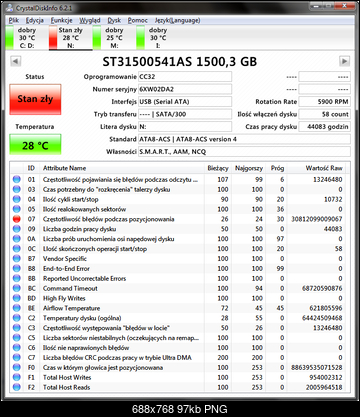Viewport: 360px width, 417px height.
Task: Click the blue dot beside Reported Uncorrectable Errors
Action: (16, 278)
